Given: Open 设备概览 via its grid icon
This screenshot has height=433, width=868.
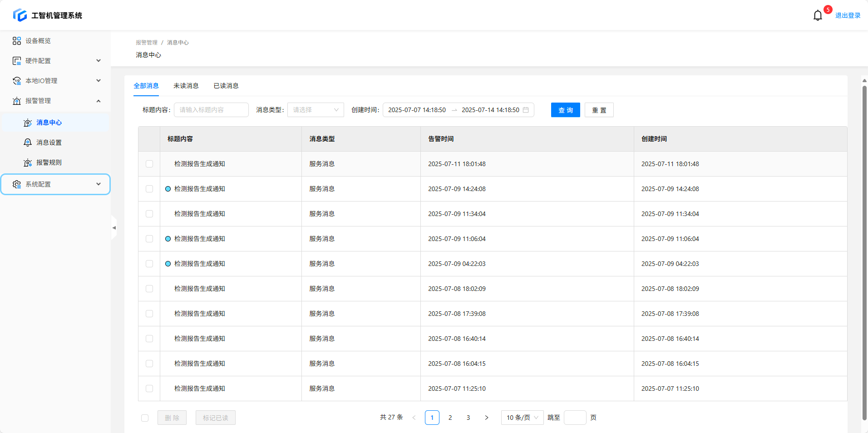Looking at the screenshot, I should click(x=17, y=41).
